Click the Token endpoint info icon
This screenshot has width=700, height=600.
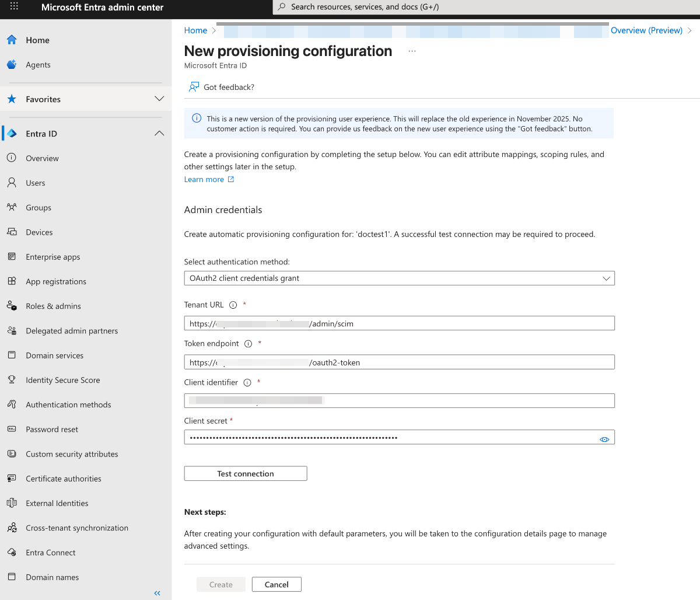[248, 344]
